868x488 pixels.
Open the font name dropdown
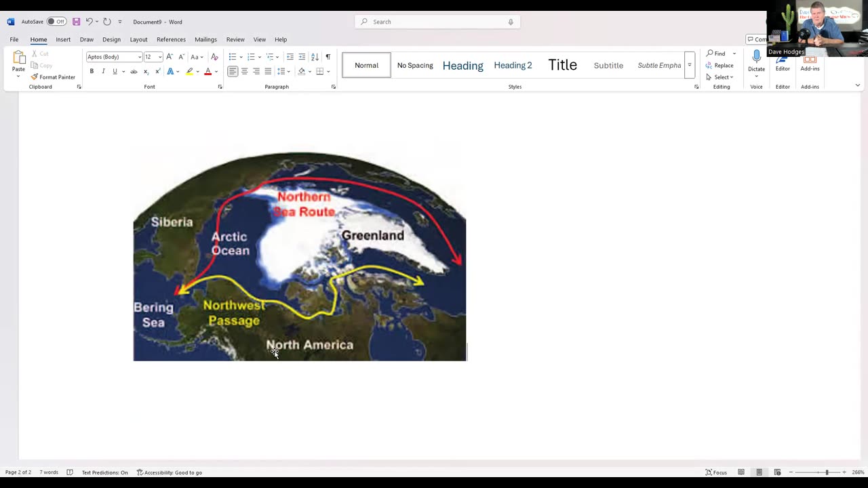coord(140,57)
